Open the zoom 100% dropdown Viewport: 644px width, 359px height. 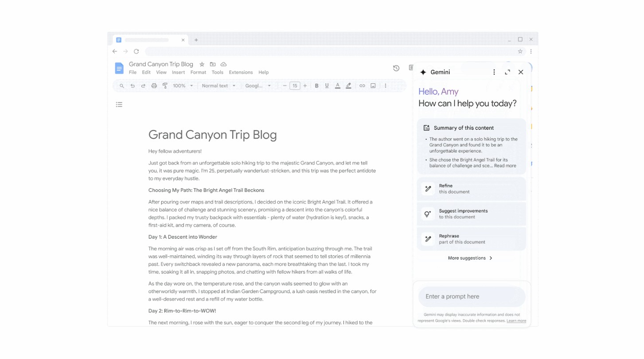pos(183,86)
